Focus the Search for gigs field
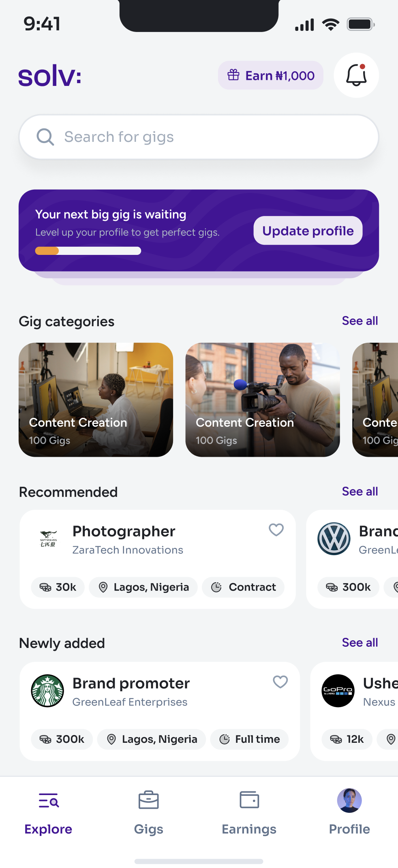398x868 pixels. (211, 137)
